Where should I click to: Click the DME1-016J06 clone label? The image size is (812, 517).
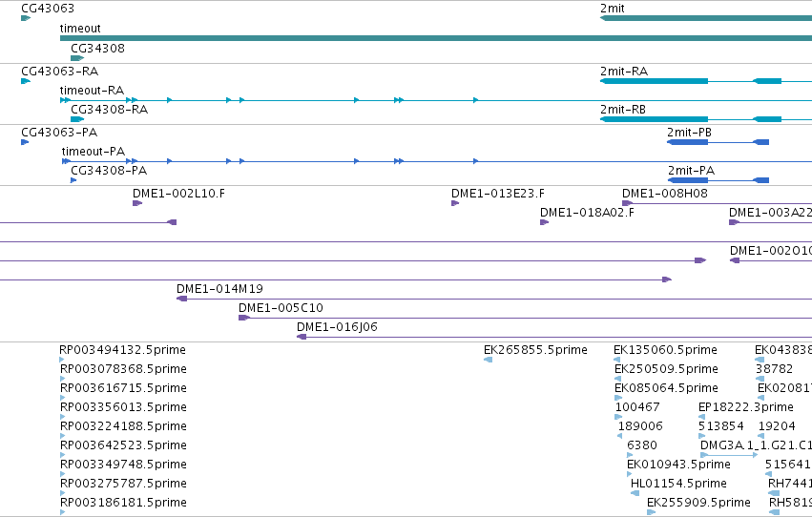pos(337,327)
